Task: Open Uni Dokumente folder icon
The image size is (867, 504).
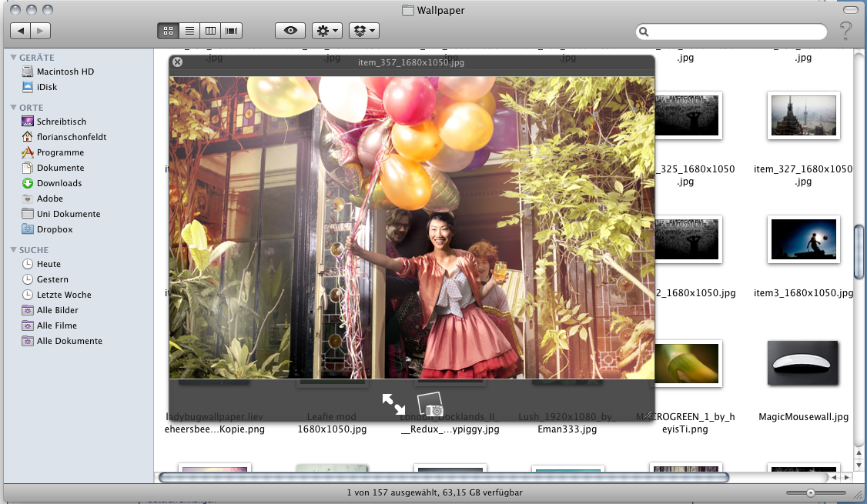Action: click(x=28, y=214)
